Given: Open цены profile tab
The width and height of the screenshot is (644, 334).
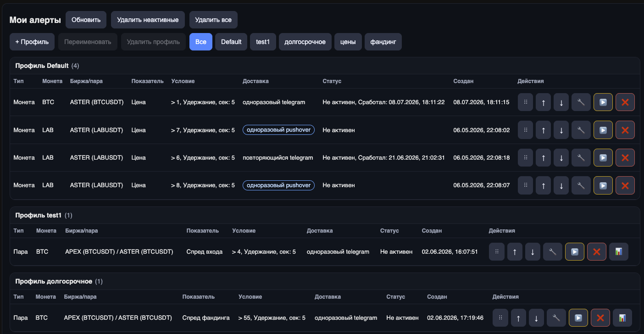Looking at the screenshot, I should point(348,42).
